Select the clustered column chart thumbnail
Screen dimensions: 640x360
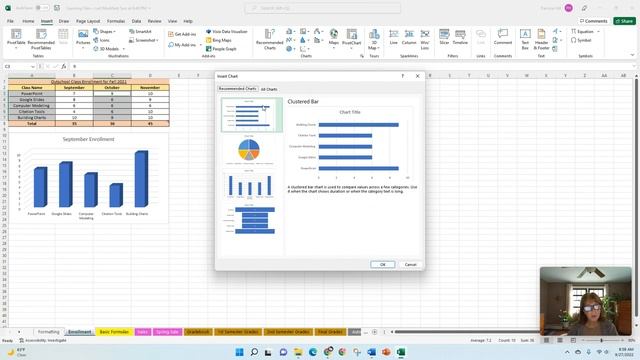[249, 185]
